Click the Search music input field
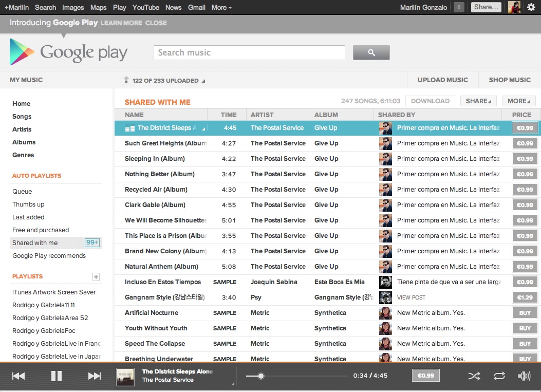541x392 pixels. point(249,52)
